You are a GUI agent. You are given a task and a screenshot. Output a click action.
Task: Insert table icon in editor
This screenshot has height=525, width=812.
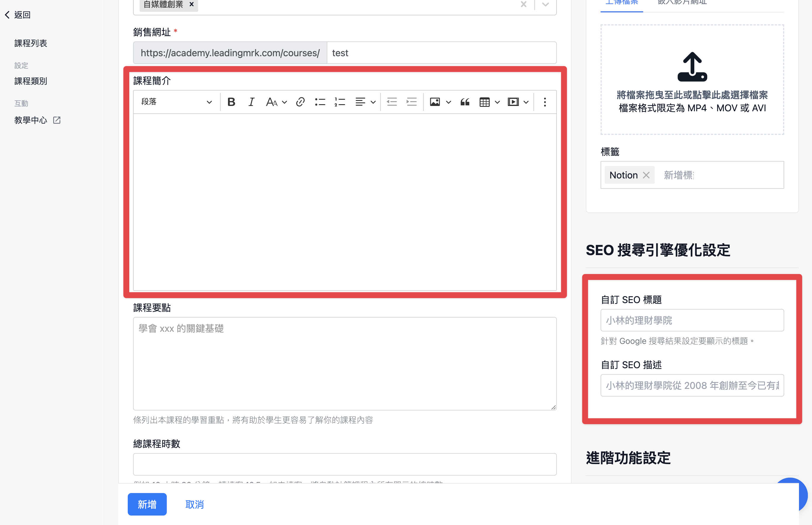(484, 102)
